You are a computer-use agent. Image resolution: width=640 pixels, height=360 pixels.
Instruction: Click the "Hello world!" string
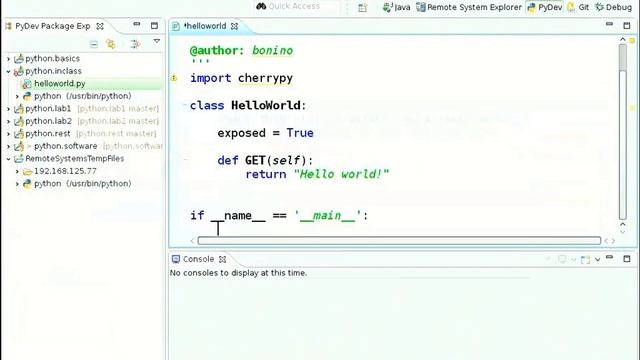point(341,174)
